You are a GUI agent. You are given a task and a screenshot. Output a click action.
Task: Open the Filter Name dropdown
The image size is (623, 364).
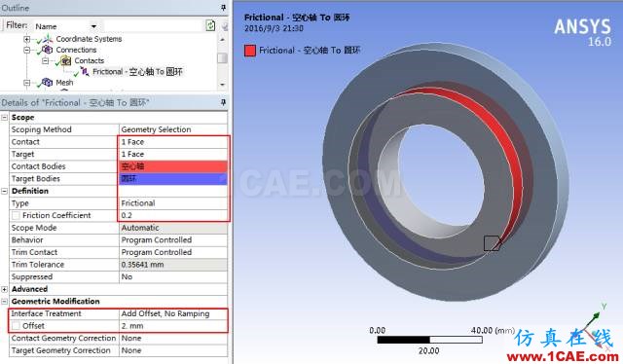[93, 26]
